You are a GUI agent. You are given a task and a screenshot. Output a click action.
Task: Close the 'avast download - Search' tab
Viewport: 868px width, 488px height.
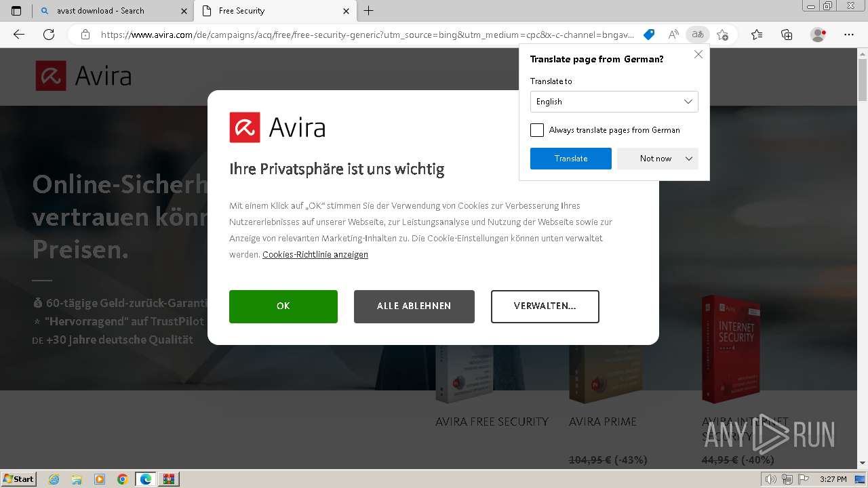coord(184,11)
